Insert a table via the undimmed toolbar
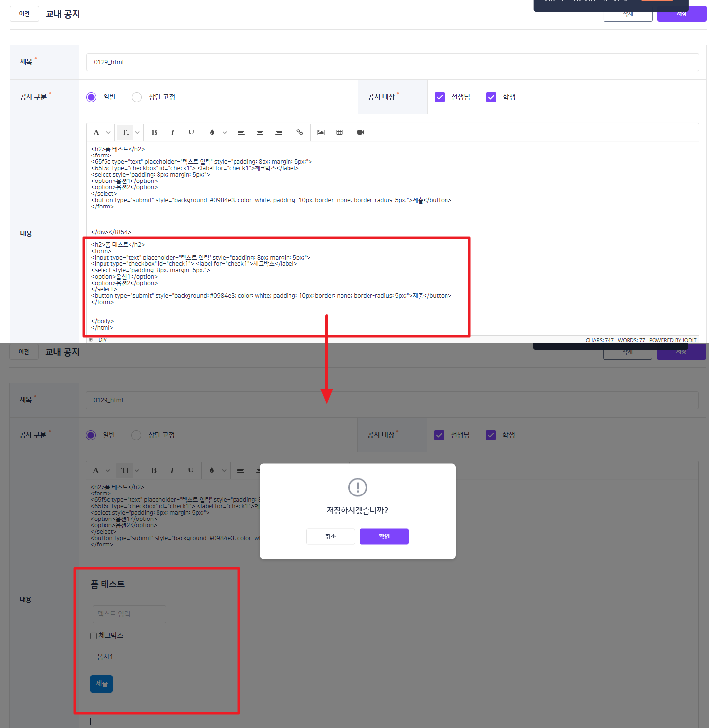 point(340,132)
